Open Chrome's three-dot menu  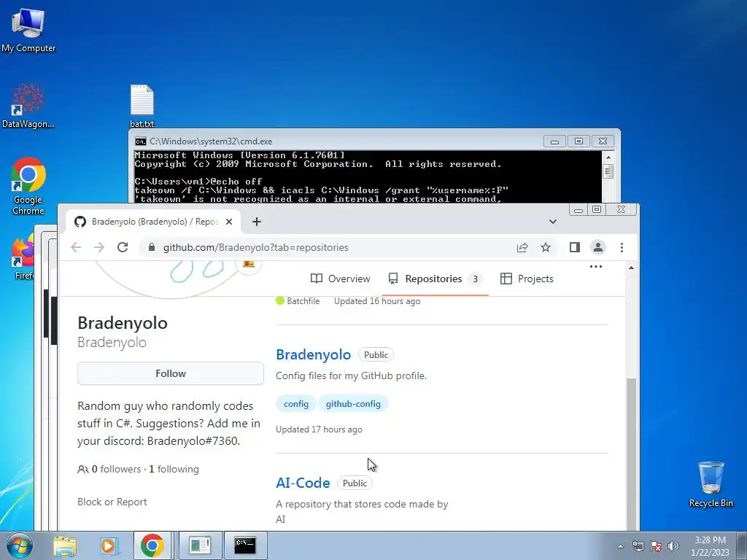[x=622, y=247]
